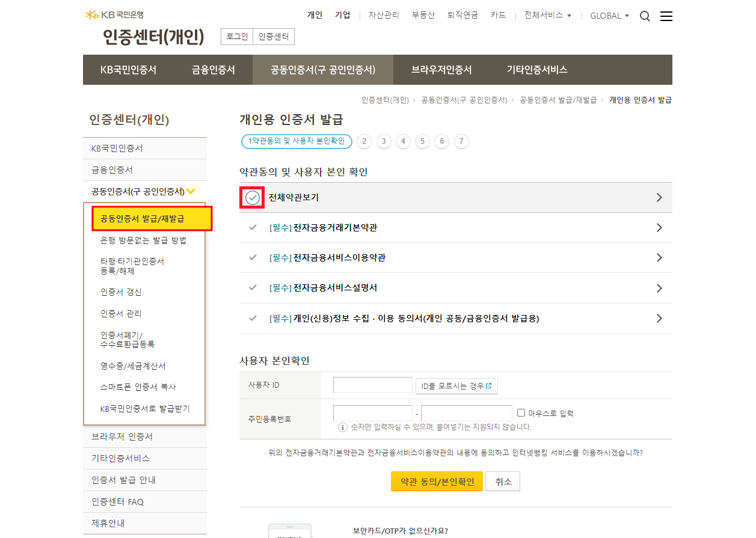Open the 부동산 top menu
The image size is (756, 538).
[x=423, y=15]
